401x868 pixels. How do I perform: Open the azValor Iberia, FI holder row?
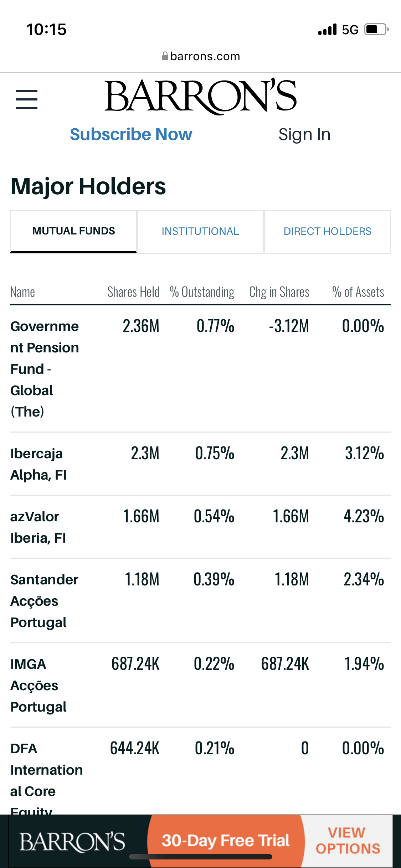[x=38, y=527]
